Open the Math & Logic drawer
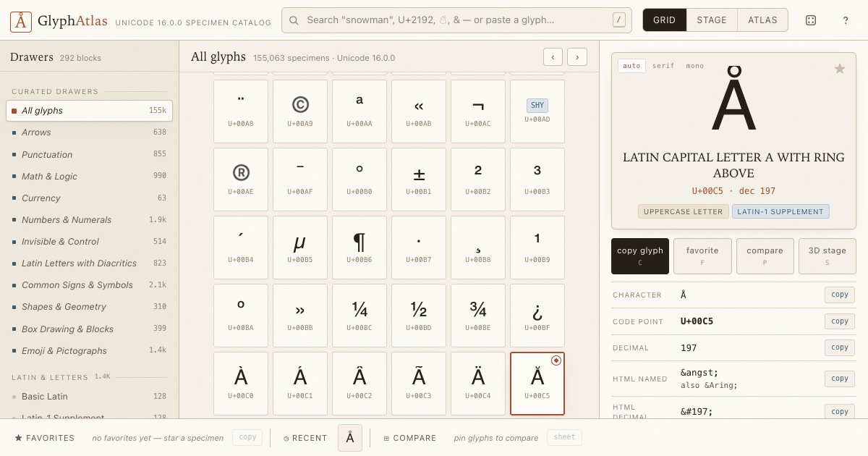 pos(90,176)
